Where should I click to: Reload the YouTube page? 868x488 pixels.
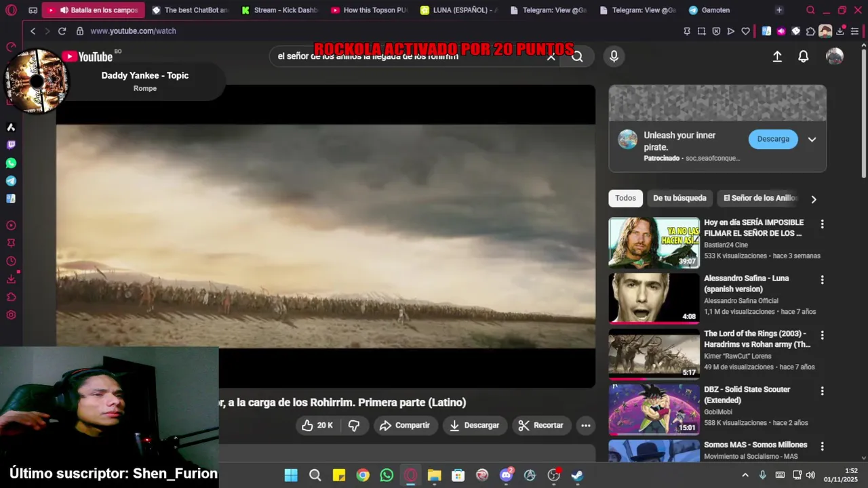62,31
